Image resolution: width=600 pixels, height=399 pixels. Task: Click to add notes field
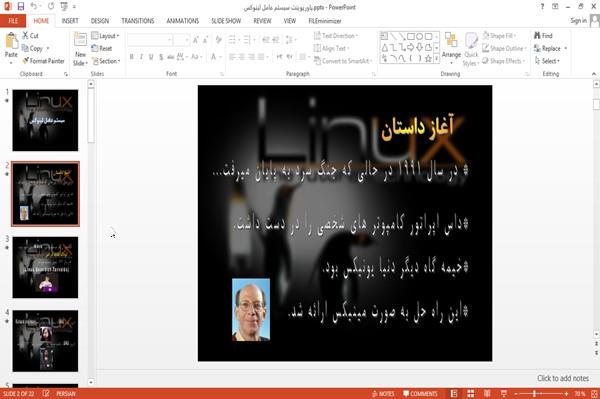[x=562, y=378]
